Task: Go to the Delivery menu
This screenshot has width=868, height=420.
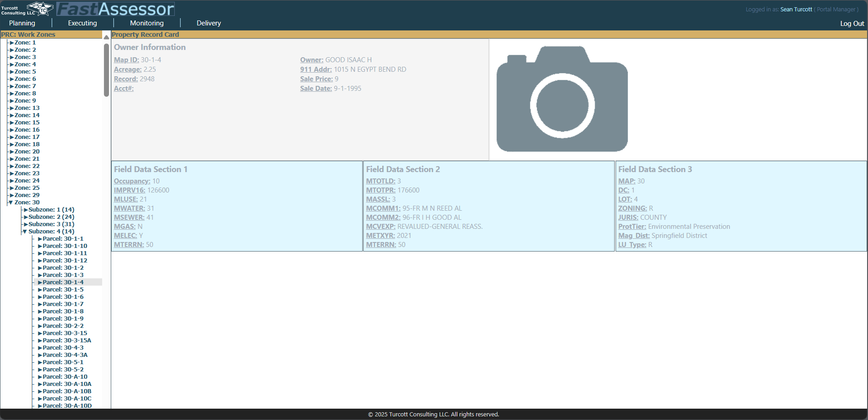Action: click(208, 23)
